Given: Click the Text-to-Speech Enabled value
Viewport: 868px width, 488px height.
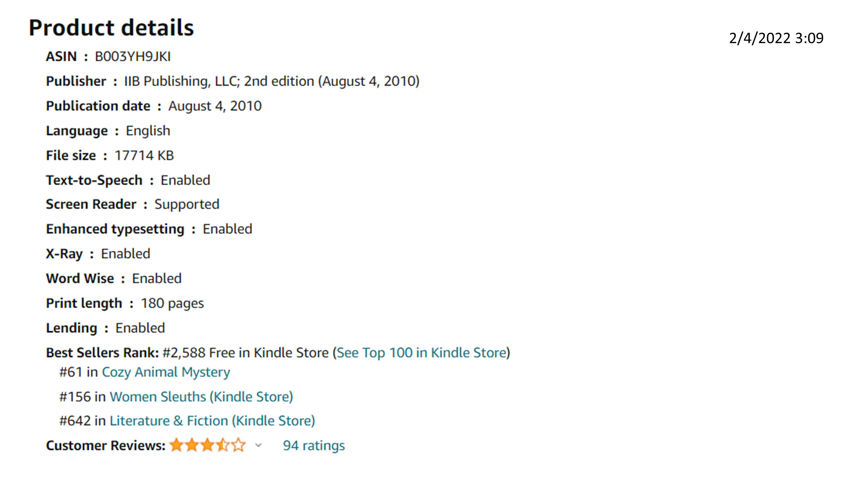Looking at the screenshot, I should 185,180.
